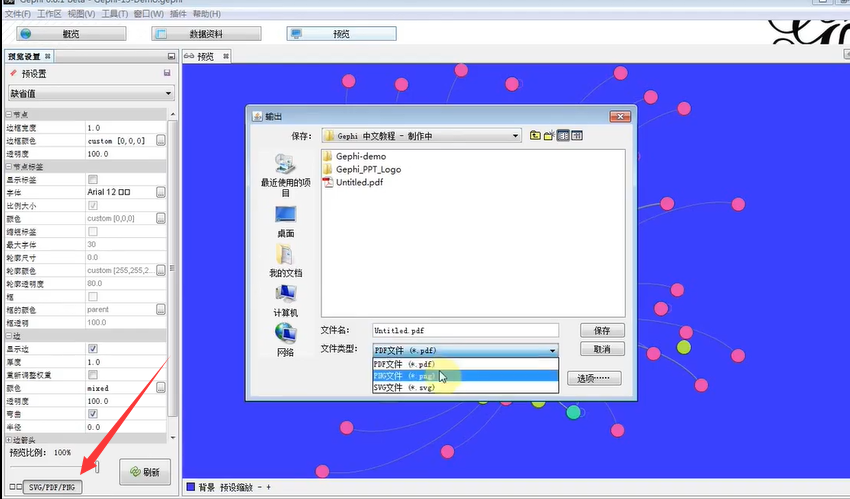Image resolution: width=850 pixels, height=499 pixels.
Task: Click 厚度 edge thickness value 1.0
Action: pyautogui.click(x=125, y=362)
